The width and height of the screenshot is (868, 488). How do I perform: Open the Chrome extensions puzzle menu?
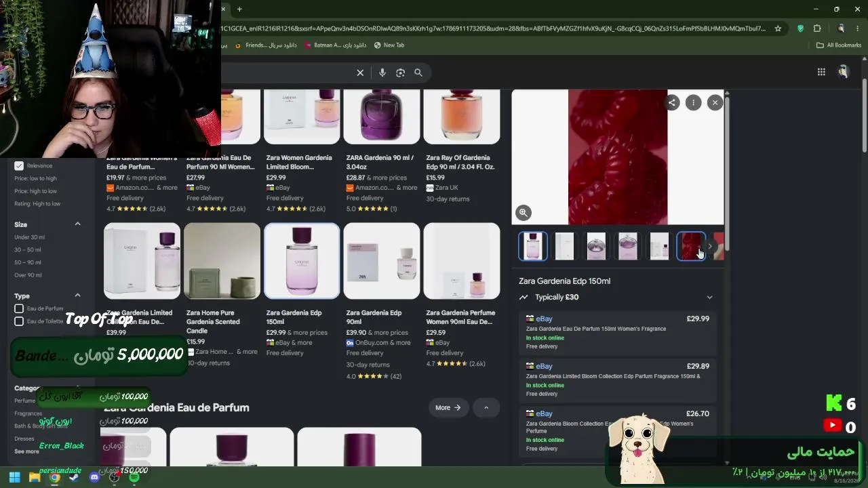click(817, 28)
